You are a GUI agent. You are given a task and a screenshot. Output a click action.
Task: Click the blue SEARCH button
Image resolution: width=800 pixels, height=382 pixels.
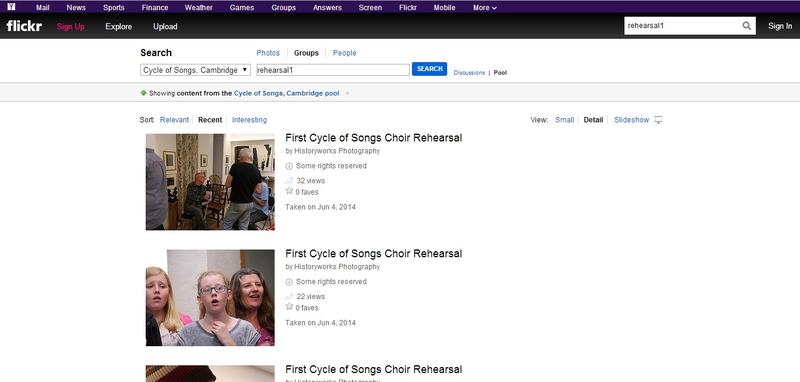coord(430,69)
